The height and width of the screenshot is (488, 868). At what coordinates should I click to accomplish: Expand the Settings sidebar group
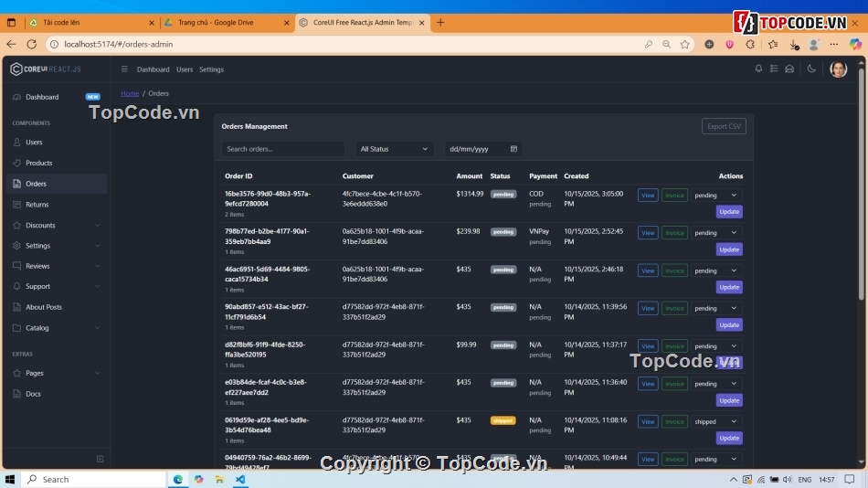point(57,246)
